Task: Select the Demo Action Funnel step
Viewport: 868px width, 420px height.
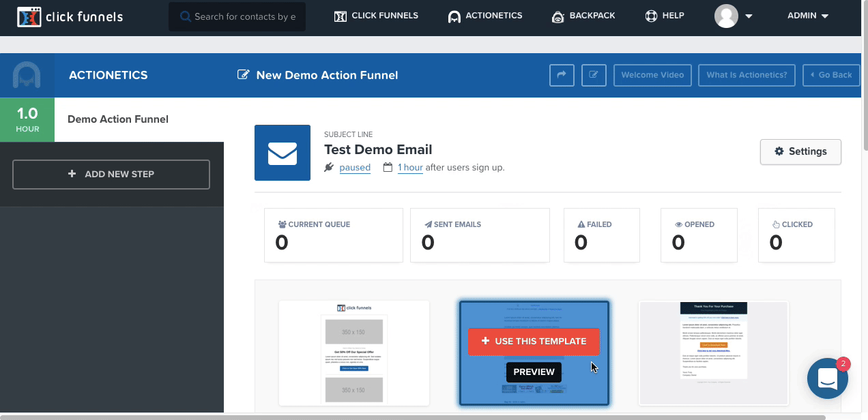Action: pos(118,119)
